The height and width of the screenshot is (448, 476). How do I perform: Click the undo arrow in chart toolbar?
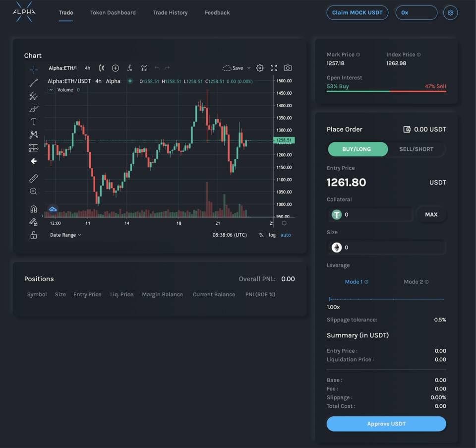tap(157, 68)
